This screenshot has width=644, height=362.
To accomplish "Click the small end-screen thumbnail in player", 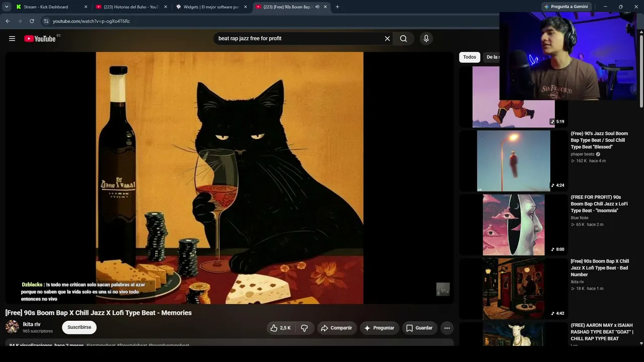I will point(443,289).
